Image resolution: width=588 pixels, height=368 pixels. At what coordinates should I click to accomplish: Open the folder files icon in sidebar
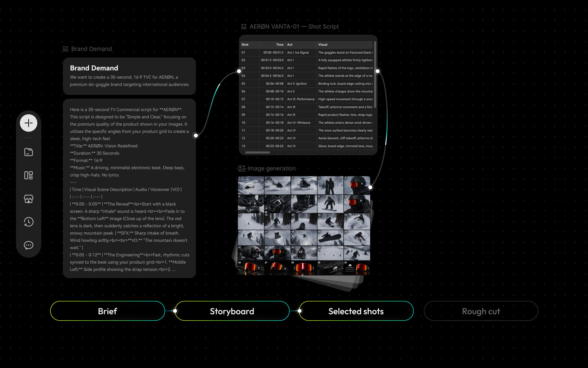(29, 152)
